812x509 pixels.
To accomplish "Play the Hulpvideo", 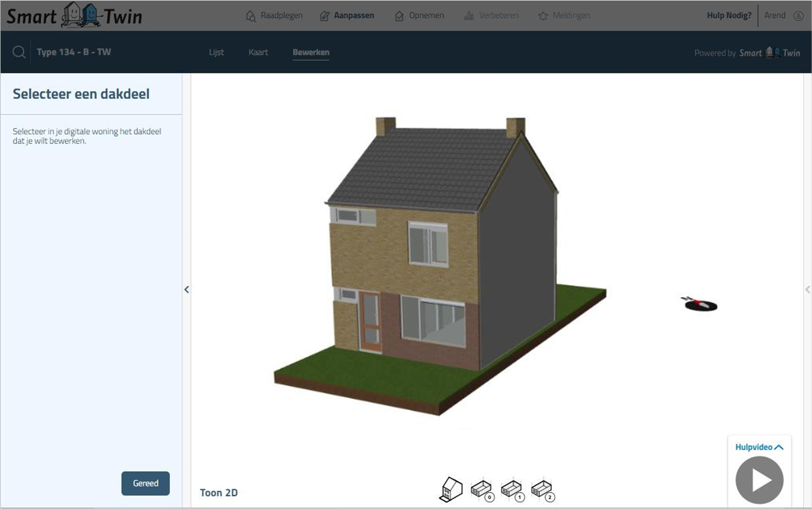I will tap(759, 480).
